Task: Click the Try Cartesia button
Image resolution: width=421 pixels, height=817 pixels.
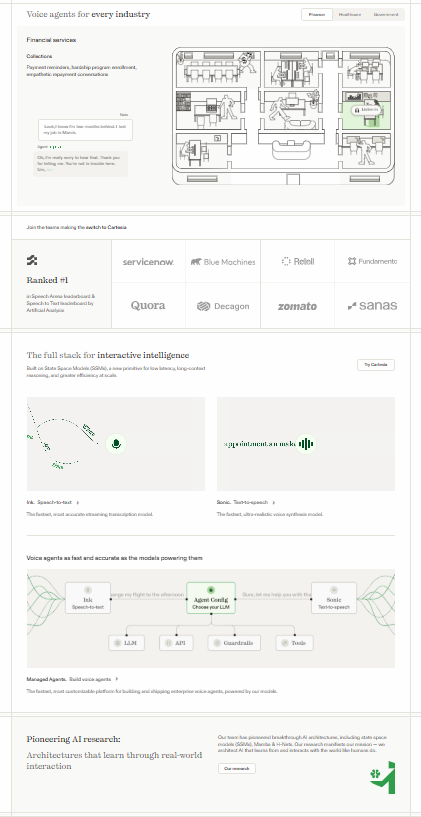Action: 376,365
